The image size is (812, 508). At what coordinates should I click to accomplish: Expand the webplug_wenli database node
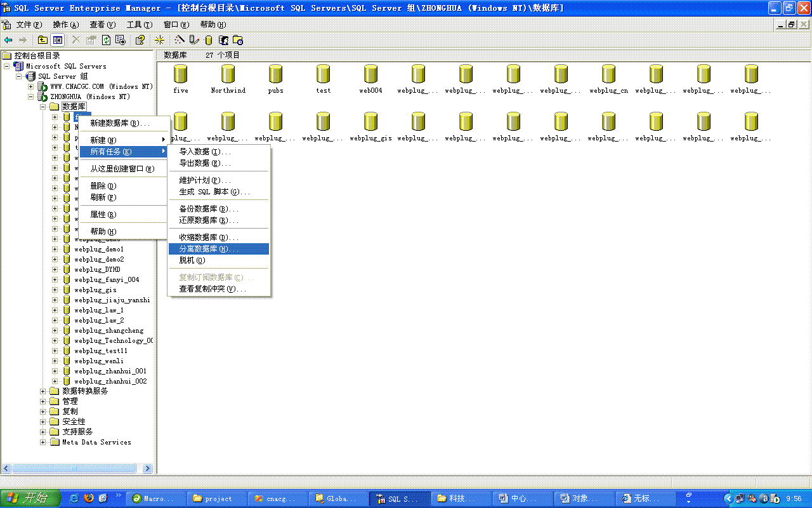click(x=55, y=361)
